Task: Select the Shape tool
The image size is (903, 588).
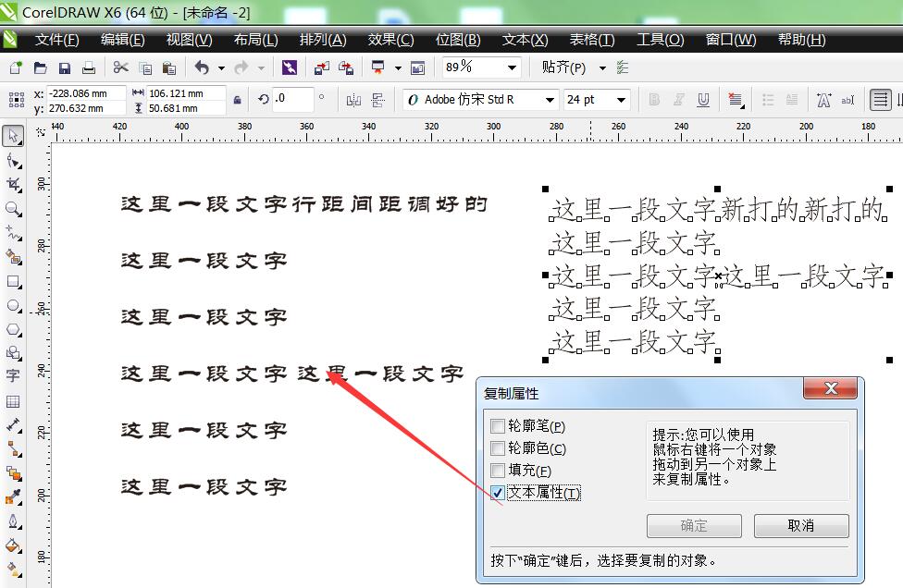Action: click(13, 161)
